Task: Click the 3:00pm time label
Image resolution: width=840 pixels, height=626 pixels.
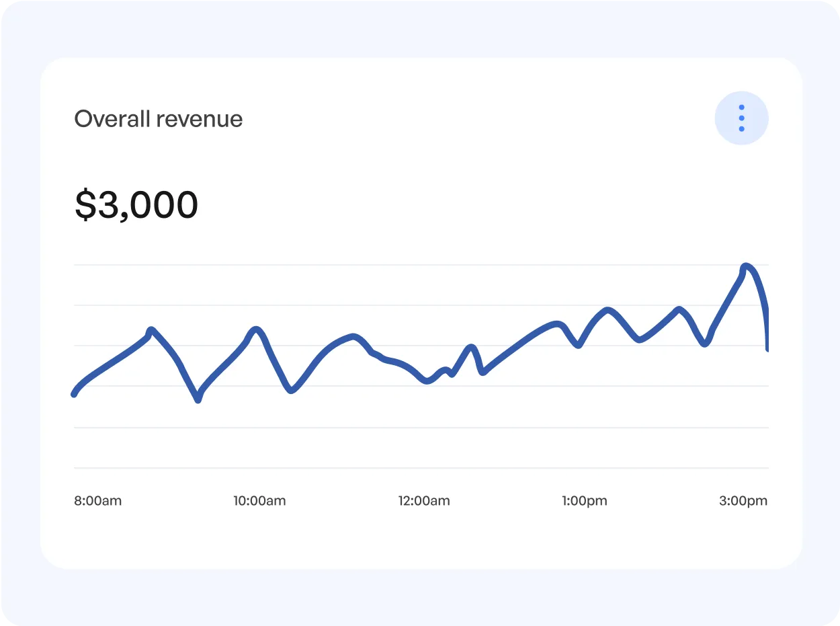Action: point(743,500)
